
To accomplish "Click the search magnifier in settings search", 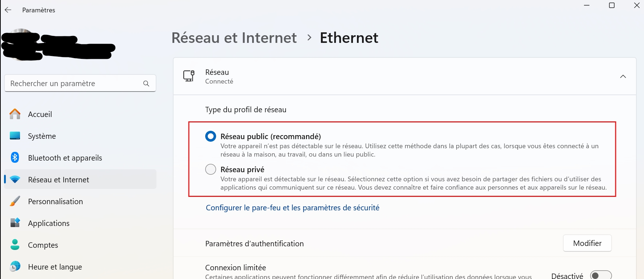I will pos(146,83).
